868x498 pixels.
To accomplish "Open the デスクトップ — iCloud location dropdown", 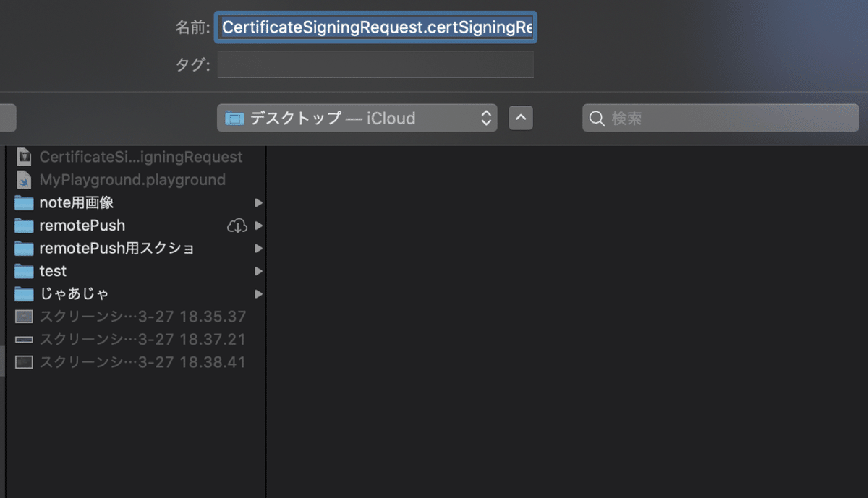I will tap(357, 118).
